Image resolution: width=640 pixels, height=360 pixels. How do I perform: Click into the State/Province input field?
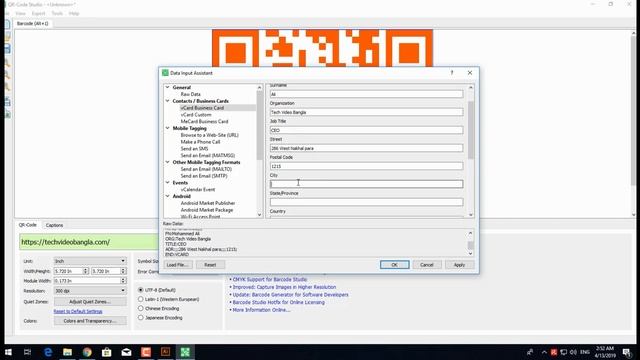pos(366,202)
